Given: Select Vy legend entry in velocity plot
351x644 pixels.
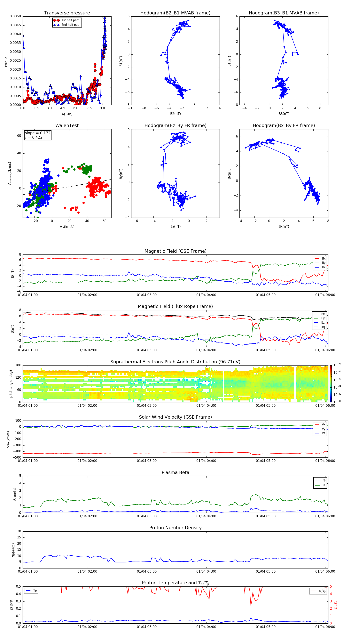Looking at the screenshot, I should [320, 429].
